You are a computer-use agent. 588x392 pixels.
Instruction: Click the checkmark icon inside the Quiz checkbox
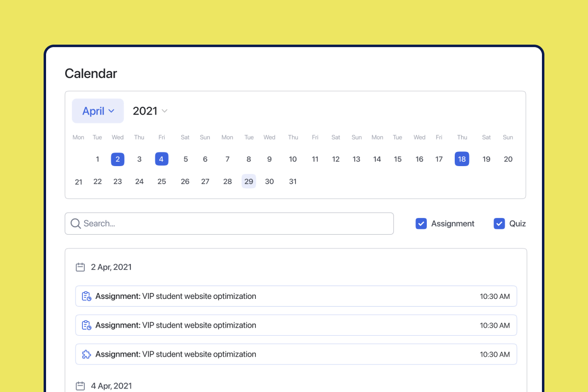click(499, 223)
